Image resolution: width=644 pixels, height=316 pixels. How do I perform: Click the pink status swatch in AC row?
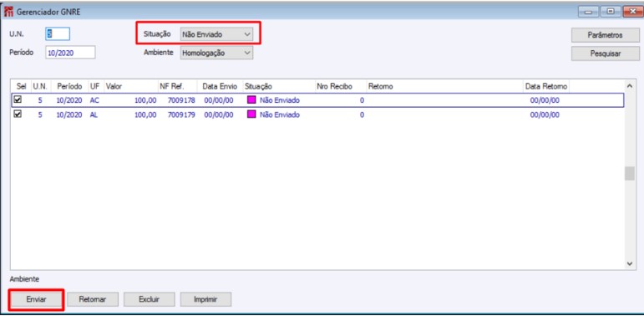tap(251, 99)
